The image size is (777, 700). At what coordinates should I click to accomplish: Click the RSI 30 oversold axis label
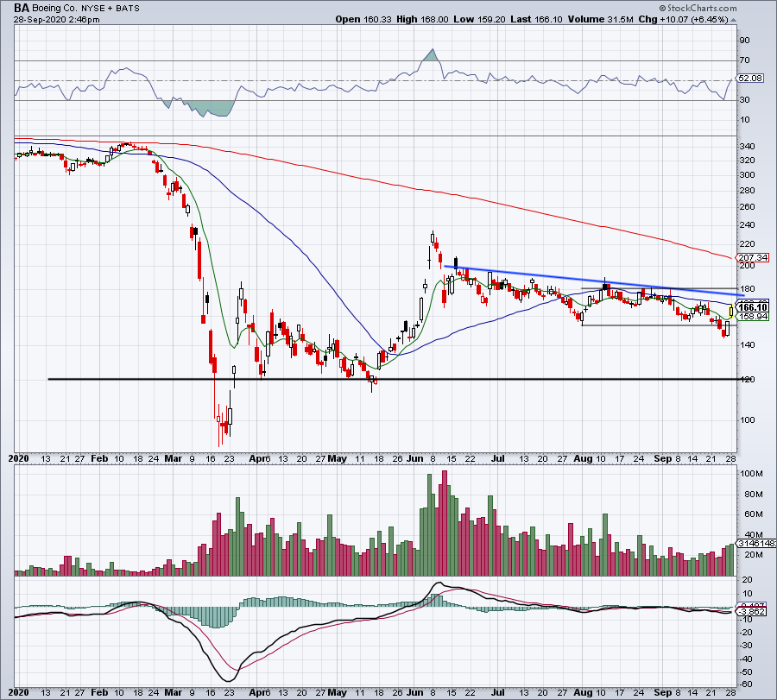(x=745, y=100)
